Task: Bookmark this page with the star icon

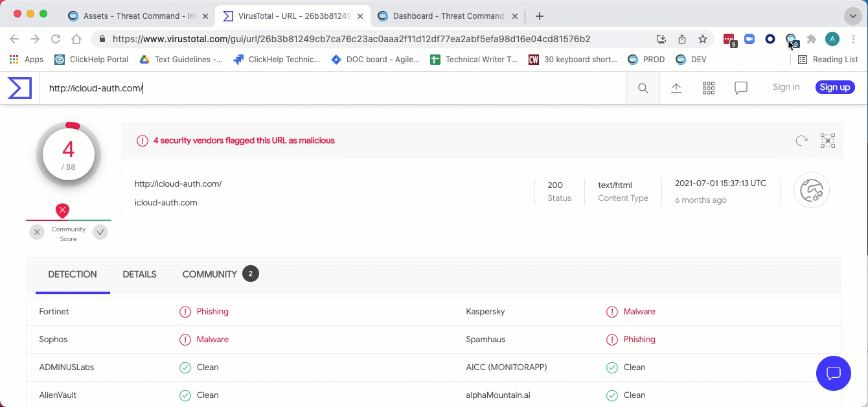Action: coord(703,39)
